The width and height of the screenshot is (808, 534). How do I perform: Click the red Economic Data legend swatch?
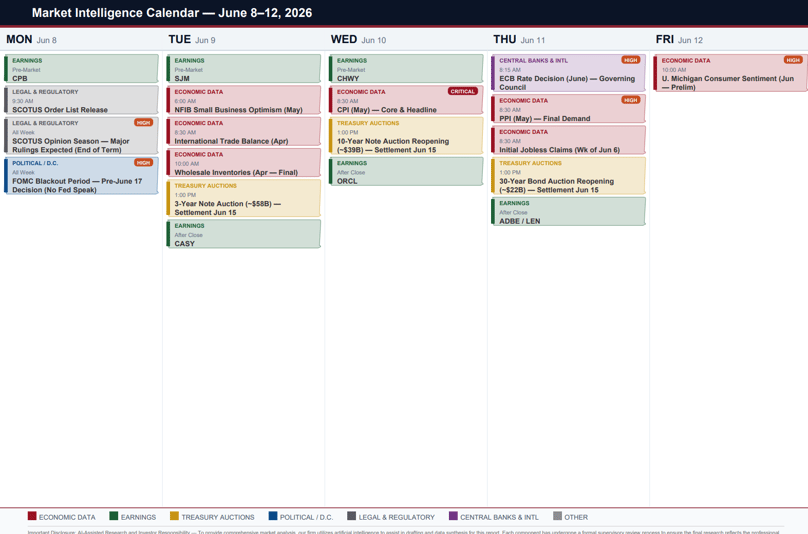(32, 516)
